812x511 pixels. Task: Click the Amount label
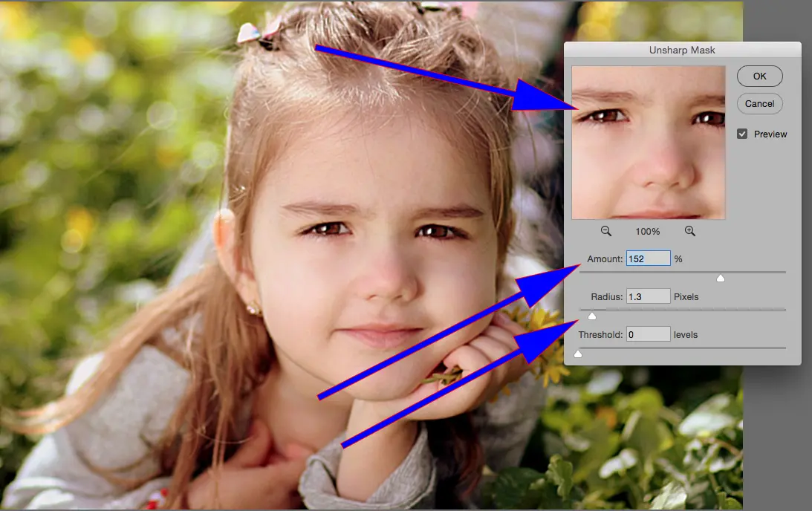(605, 259)
